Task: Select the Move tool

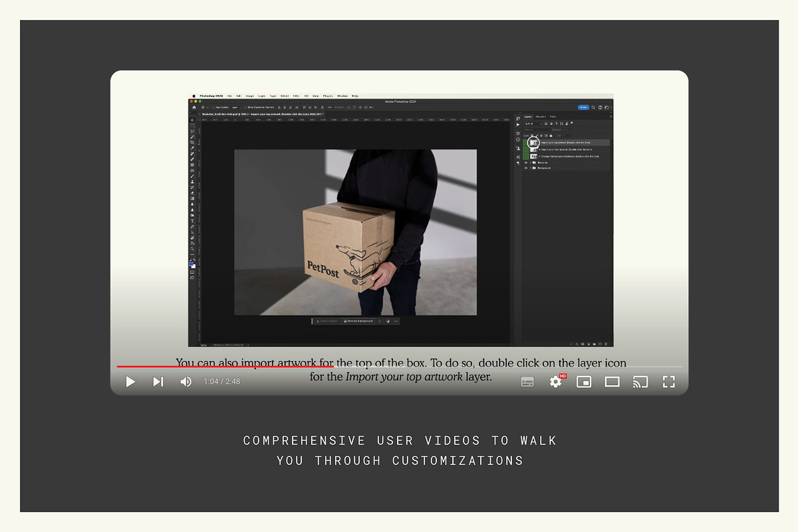Action: click(192, 120)
